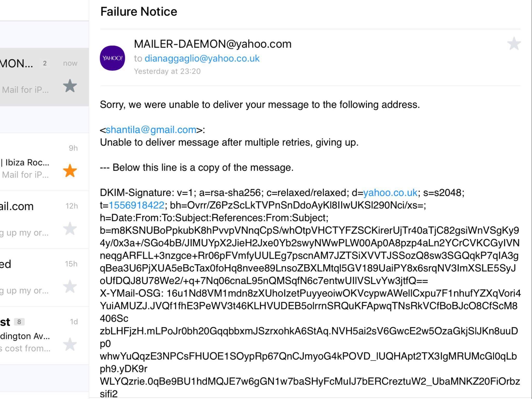This screenshot has height=399, width=532.
Task: Click the star icon on the ail.com email
Action: coord(70,227)
